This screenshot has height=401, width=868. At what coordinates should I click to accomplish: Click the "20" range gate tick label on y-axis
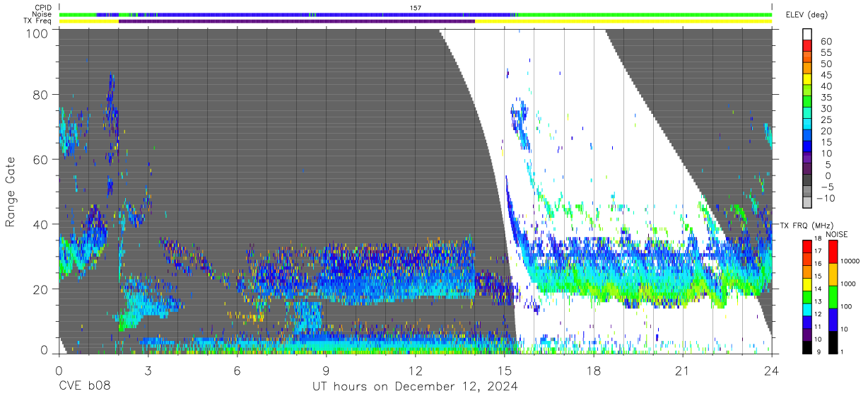tap(41, 289)
